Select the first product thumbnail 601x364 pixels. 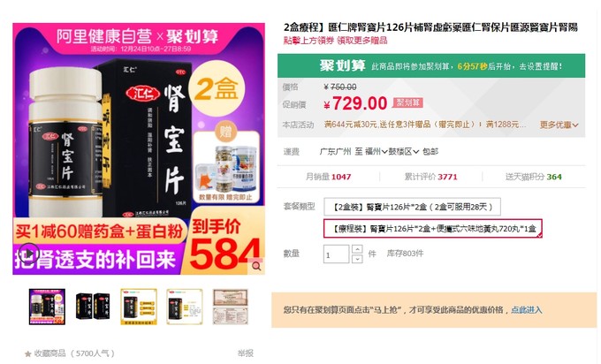pos(47,307)
